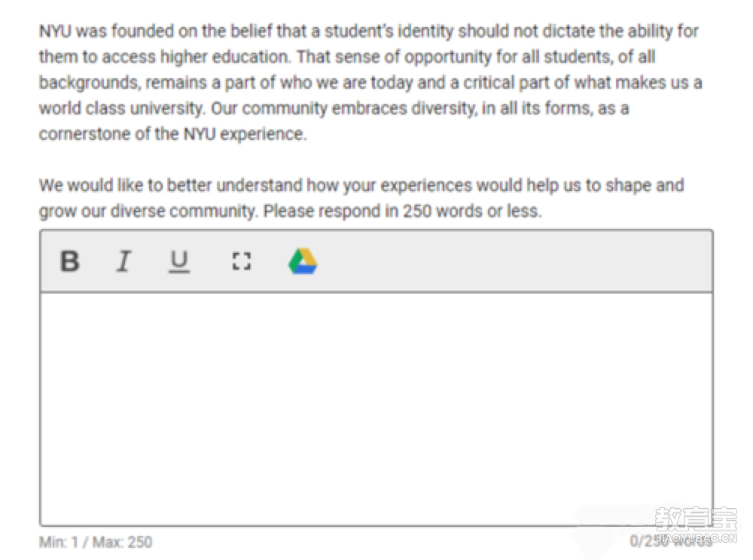
Task: Click the line starting "them to access higher education"
Action: pyautogui.click(x=347, y=56)
